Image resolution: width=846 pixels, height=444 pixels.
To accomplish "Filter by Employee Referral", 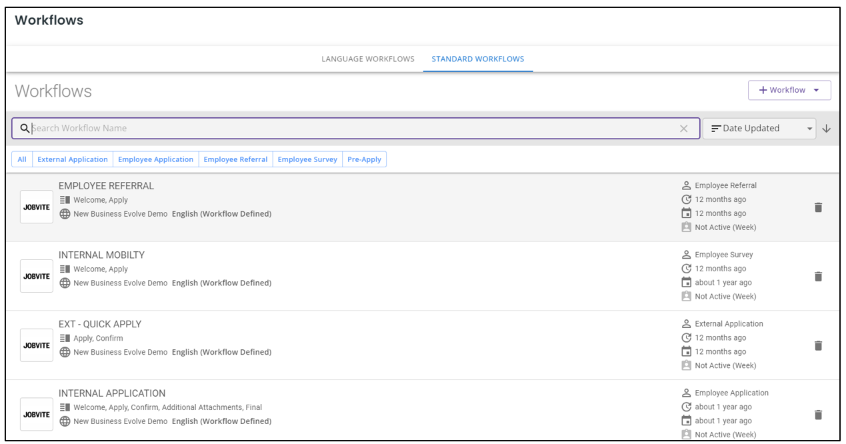I will [235, 159].
